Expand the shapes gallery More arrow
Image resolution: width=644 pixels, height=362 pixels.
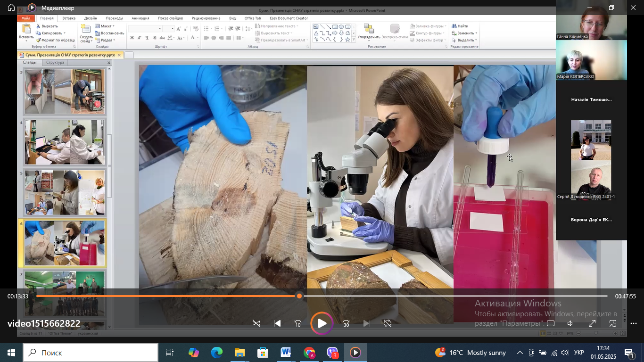[354, 40]
